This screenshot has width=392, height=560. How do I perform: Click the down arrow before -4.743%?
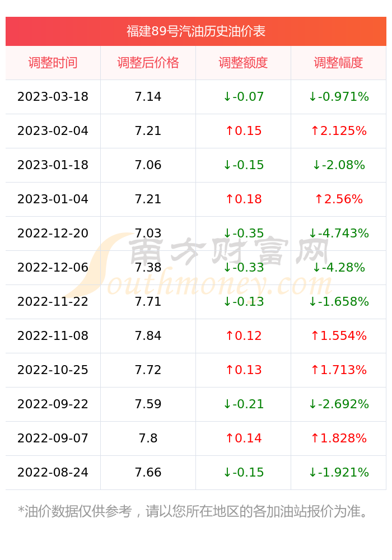coord(312,233)
